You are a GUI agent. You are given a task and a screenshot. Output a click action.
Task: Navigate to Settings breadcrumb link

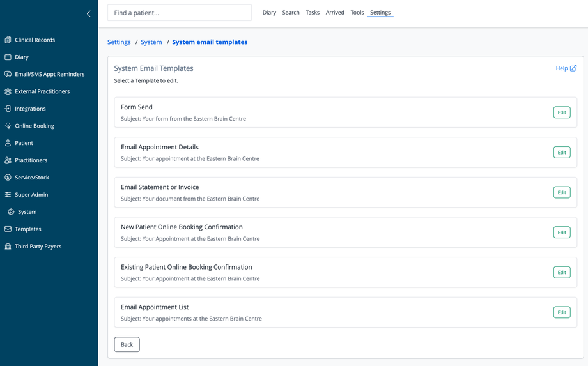119,42
